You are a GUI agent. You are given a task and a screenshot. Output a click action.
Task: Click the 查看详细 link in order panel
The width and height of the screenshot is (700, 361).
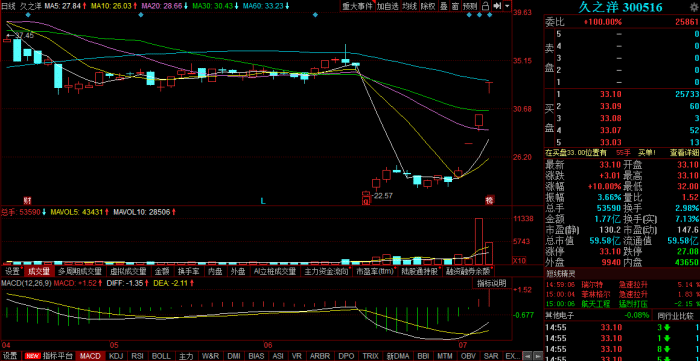[684, 153]
